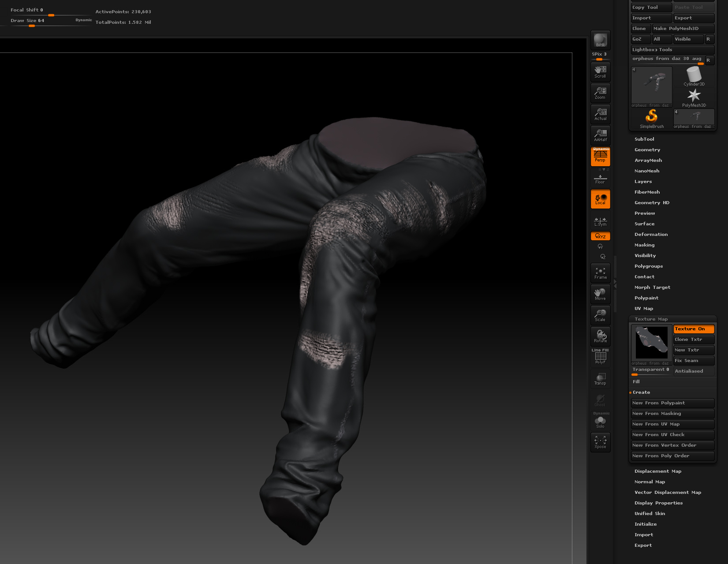The width and height of the screenshot is (728, 564).
Task: Collapse the Texture Map section
Action: 651,319
